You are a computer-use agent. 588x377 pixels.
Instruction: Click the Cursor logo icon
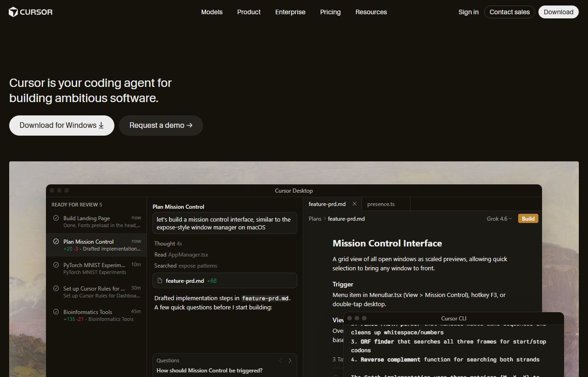(x=13, y=12)
